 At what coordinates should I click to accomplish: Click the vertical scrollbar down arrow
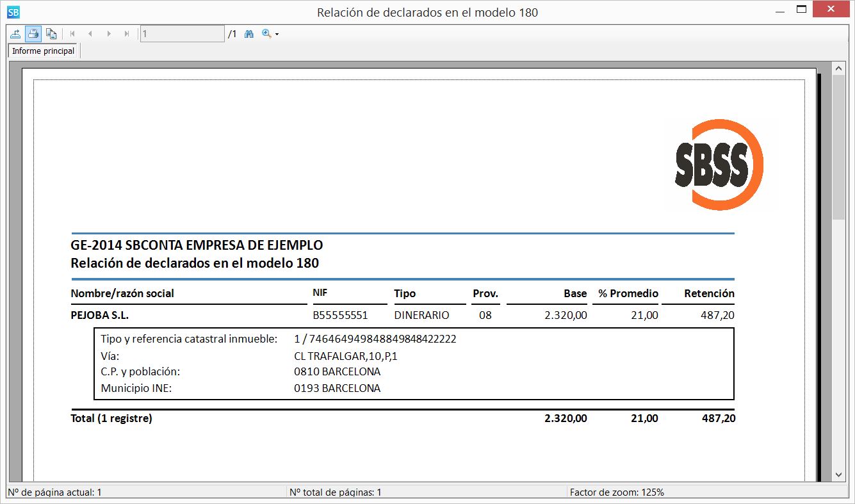coord(839,475)
